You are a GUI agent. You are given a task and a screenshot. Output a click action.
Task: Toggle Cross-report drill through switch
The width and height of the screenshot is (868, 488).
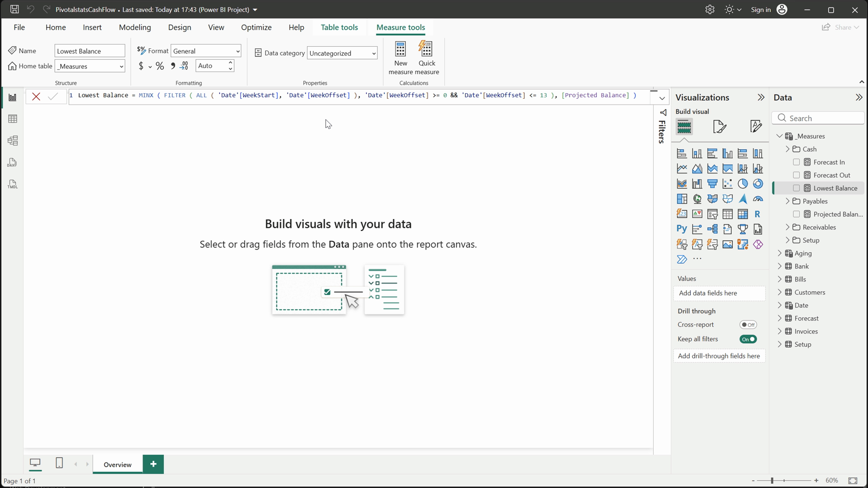(x=748, y=325)
